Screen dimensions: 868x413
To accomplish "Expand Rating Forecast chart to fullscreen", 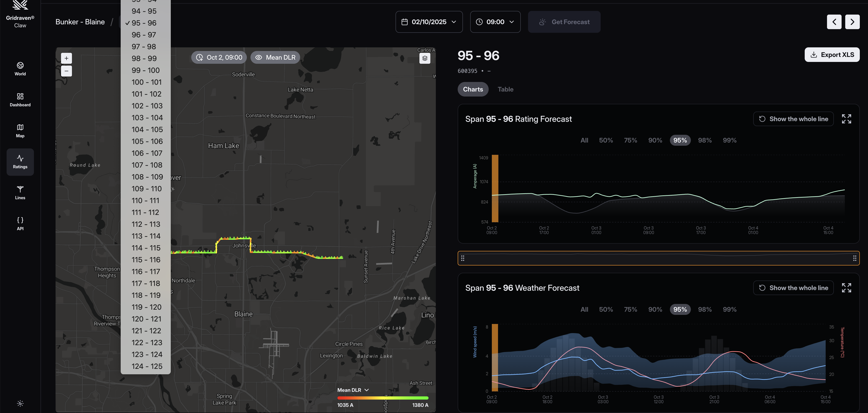I will (846, 119).
